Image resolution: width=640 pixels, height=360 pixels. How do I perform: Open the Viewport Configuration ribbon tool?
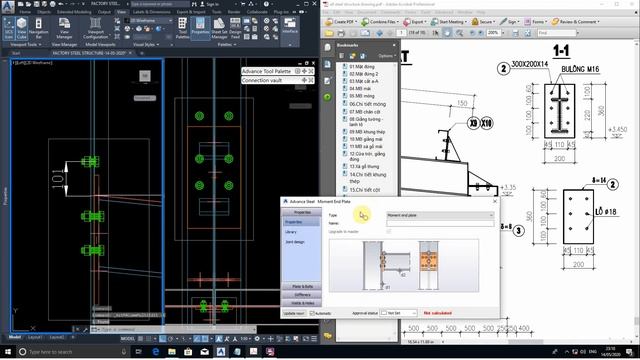coord(96,29)
